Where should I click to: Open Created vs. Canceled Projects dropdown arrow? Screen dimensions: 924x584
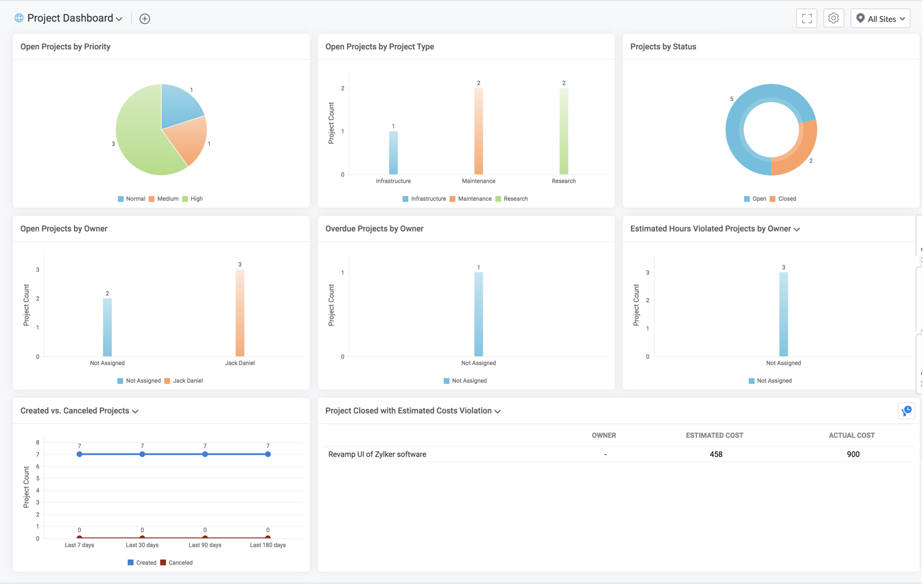(x=135, y=411)
